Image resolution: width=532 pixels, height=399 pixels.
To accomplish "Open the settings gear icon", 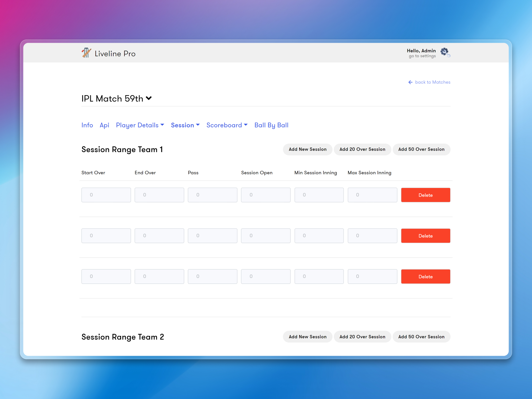I will click(x=444, y=51).
